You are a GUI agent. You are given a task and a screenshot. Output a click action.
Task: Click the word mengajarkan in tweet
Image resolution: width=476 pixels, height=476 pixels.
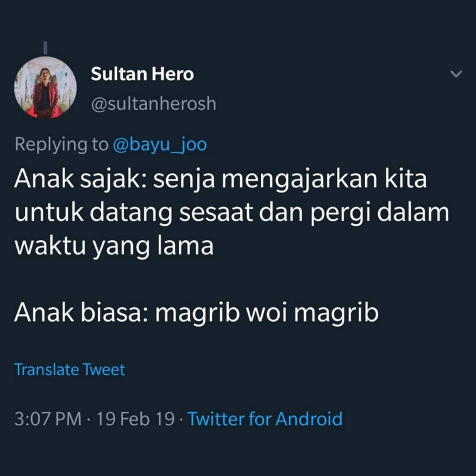coord(300,180)
